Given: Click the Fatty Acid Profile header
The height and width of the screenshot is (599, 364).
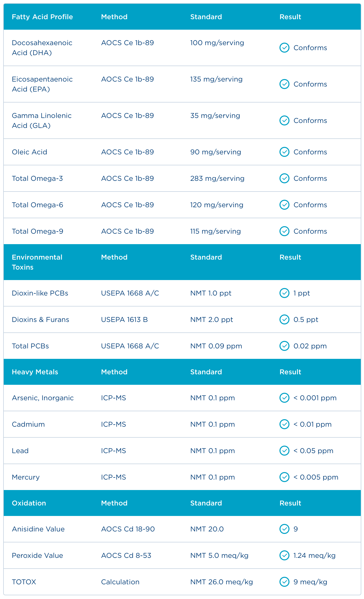Looking at the screenshot, I should pos(42,17).
